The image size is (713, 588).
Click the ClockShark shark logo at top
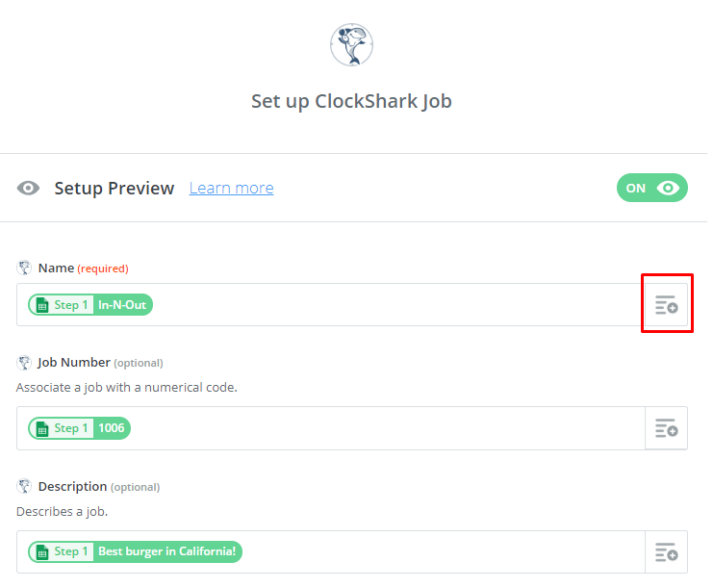coord(351,44)
